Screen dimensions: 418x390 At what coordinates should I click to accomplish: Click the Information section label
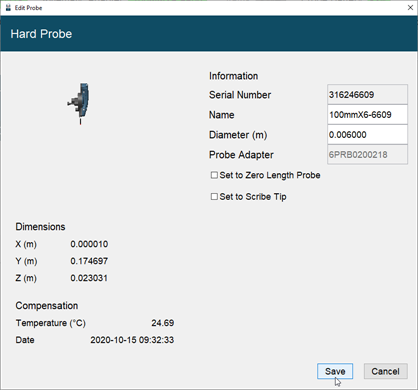coord(233,76)
